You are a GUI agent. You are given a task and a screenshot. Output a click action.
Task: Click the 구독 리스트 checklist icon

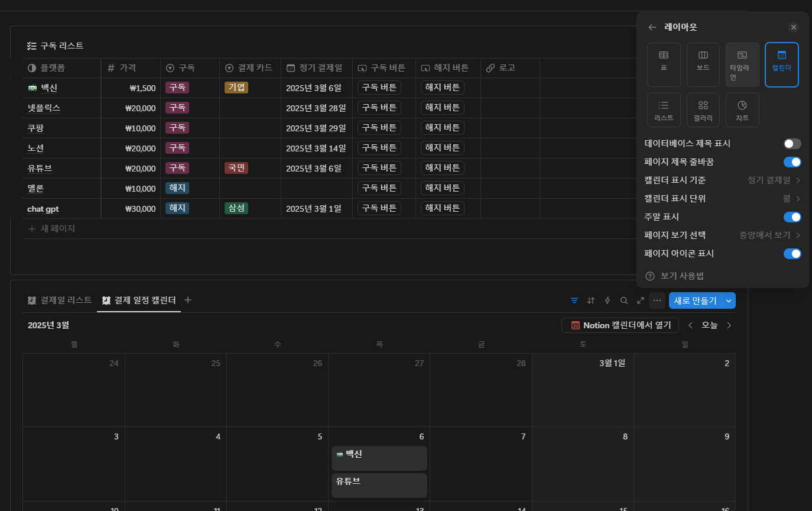coord(32,46)
